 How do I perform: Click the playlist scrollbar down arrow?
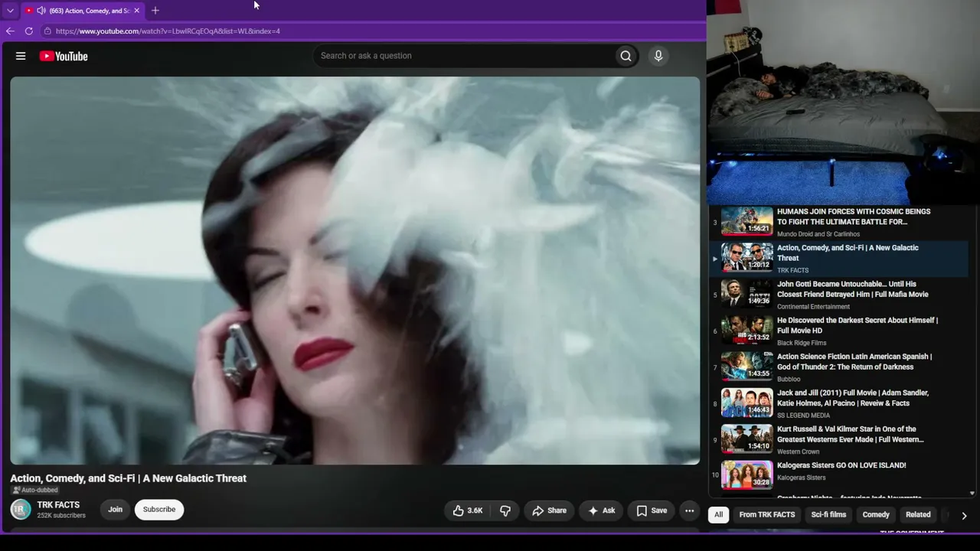point(972,494)
